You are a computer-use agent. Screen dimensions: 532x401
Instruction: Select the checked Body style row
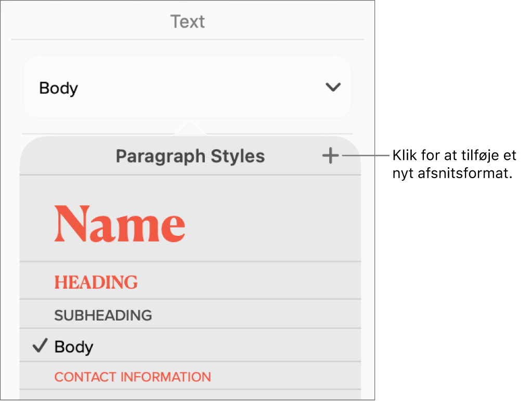pos(190,345)
